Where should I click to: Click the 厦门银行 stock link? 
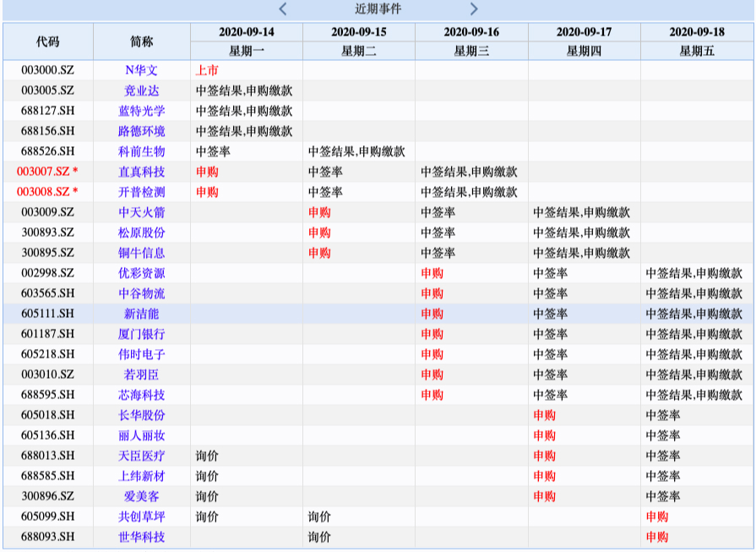click(x=141, y=334)
